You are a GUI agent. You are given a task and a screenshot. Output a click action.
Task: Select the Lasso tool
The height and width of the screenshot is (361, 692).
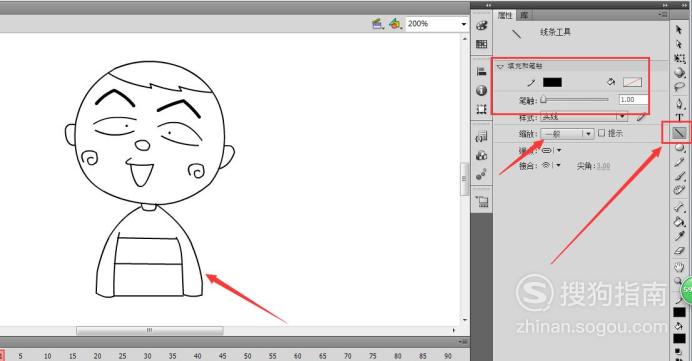679,87
